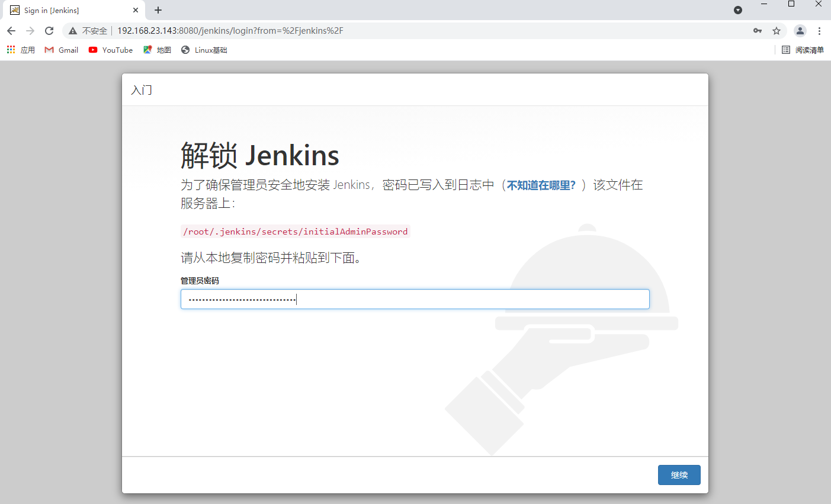
Task: Click the '请从本地复制密码并粘贴到下面。' instruction text
Action: tap(271, 258)
